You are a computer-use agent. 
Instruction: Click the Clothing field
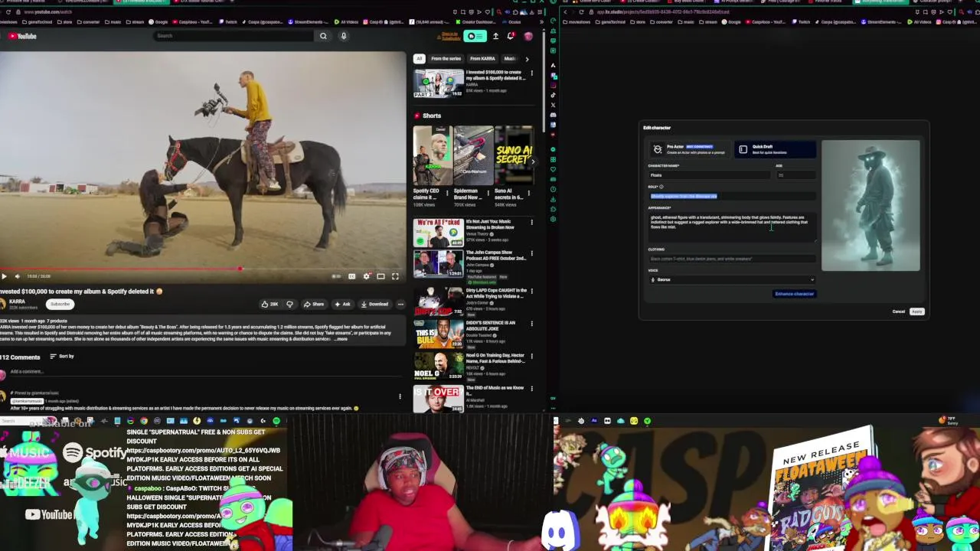[x=731, y=259]
